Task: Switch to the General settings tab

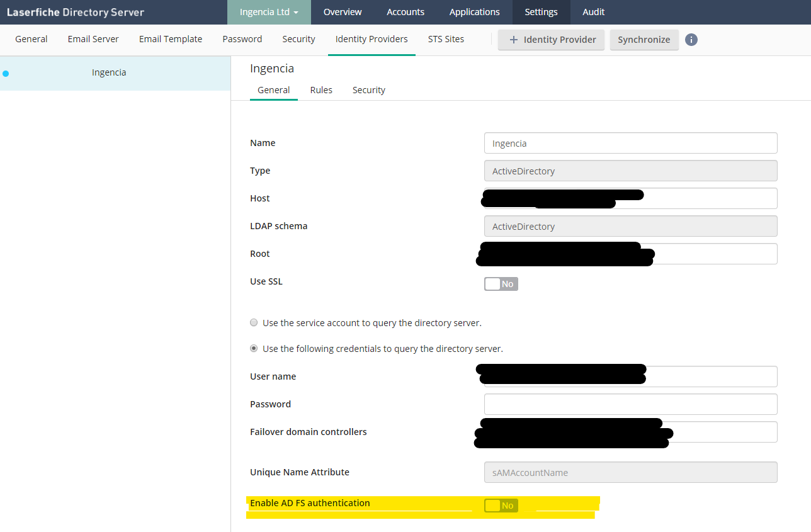Action: pyautogui.click(x=31, y=39)
